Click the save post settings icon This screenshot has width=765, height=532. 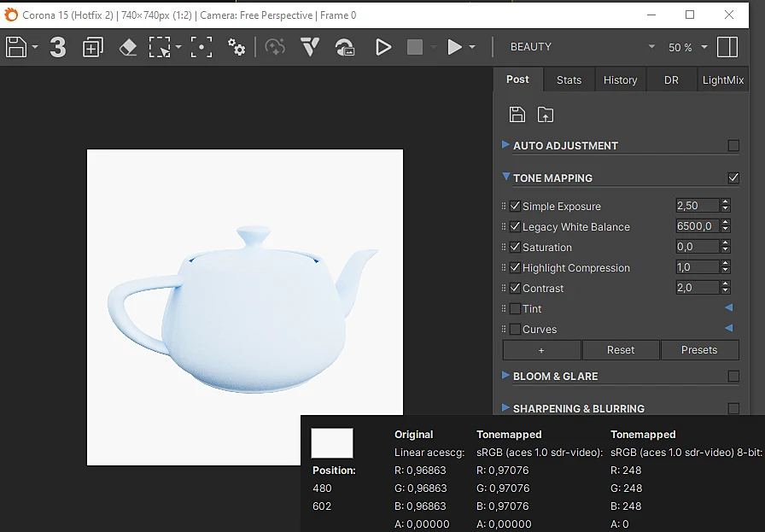point(517,114)
